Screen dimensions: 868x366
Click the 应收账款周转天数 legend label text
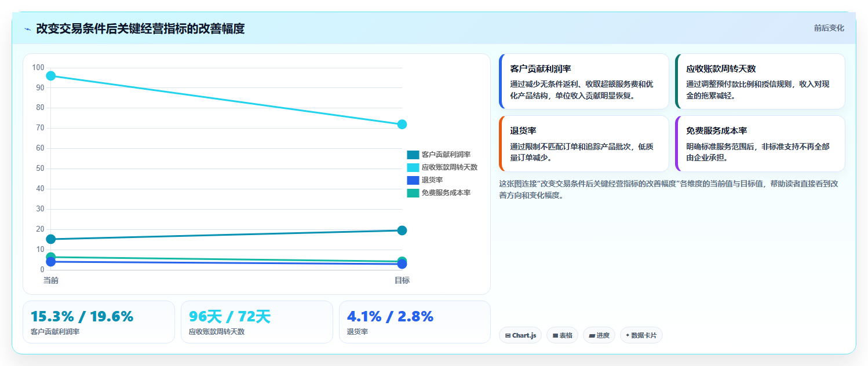point(450,167)
